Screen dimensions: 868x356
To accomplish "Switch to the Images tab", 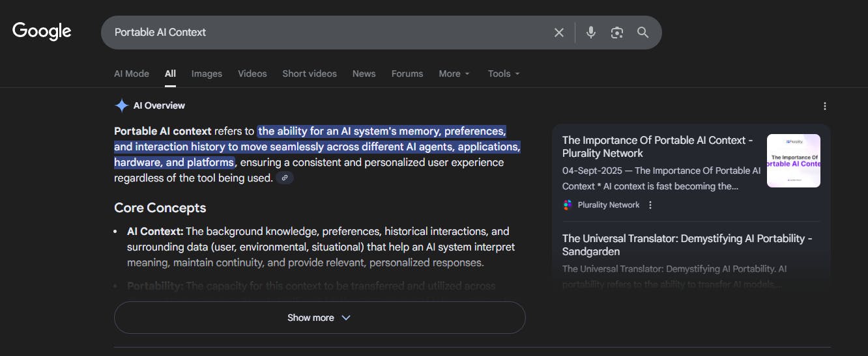I will click(x=207, y=74).
